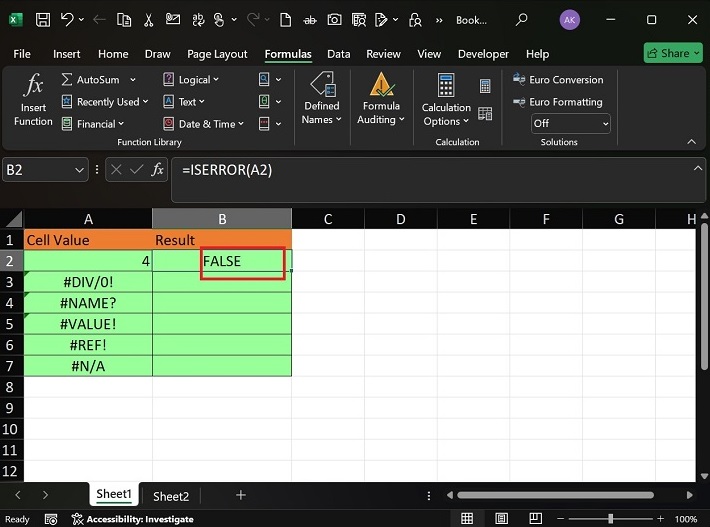710x527 pixels.
Task: Switch to Normal view in status bar
Action: (466, 519)
